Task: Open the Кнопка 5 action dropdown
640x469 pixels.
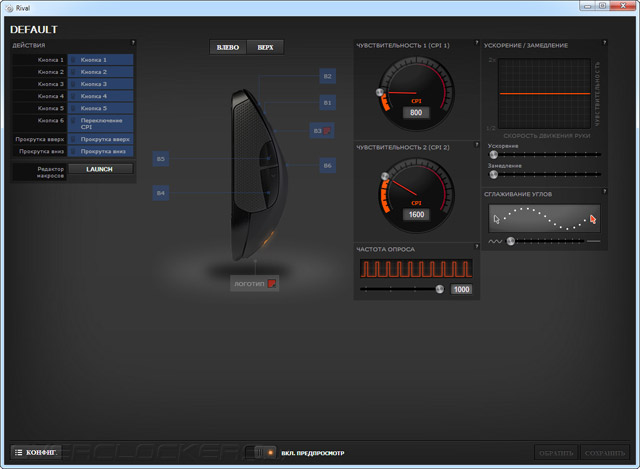Action: click(x=100, y=108)
